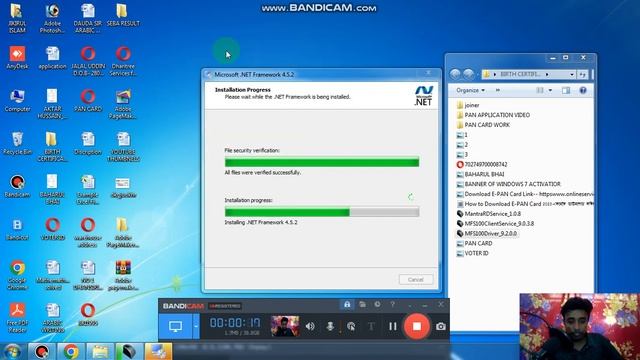The height and width of the screenshot is (360, 640).
Task: Open Recycle Bin desktop icon
Action: [17, 143]
